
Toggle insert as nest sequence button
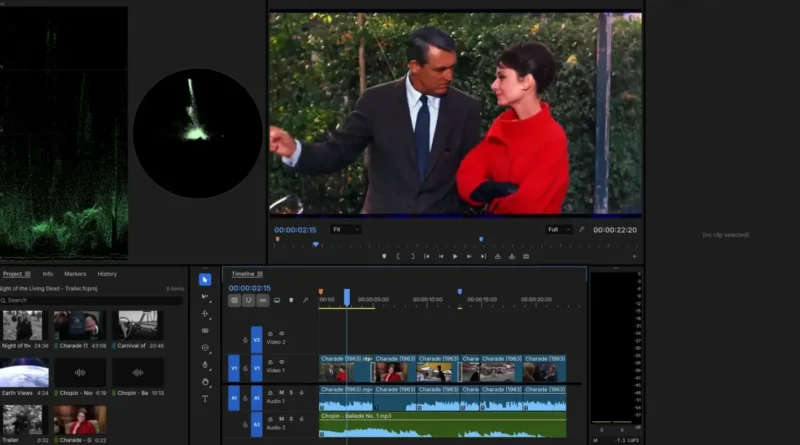point(234,300)
